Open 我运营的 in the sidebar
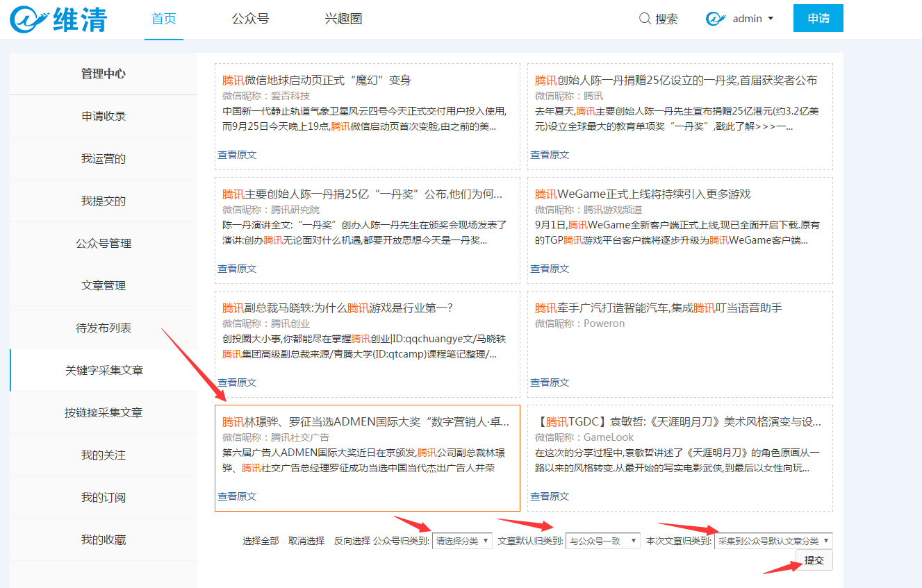 [x=104, y=158]
